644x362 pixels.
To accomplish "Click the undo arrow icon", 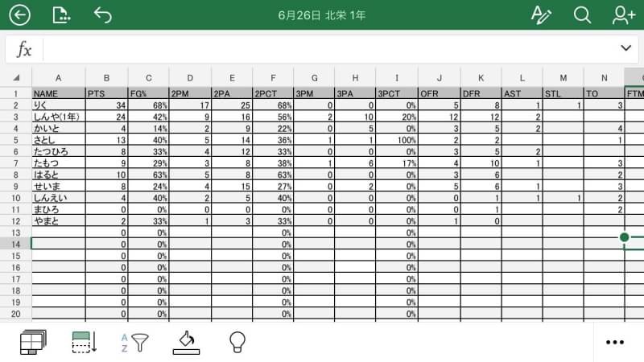I will [x=103, y=15].
